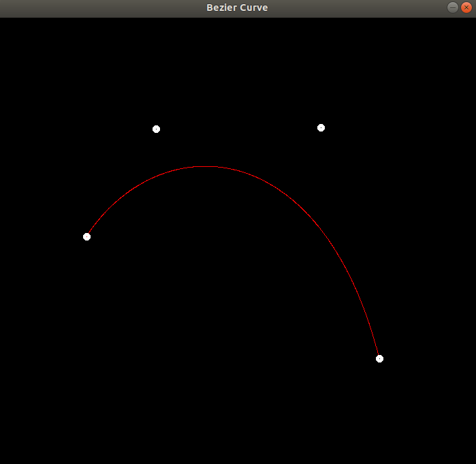This screenshot has width=476, height=464.
Task: Click the curve's lower-right ending endpoint
Action: (x=379, y=358)
